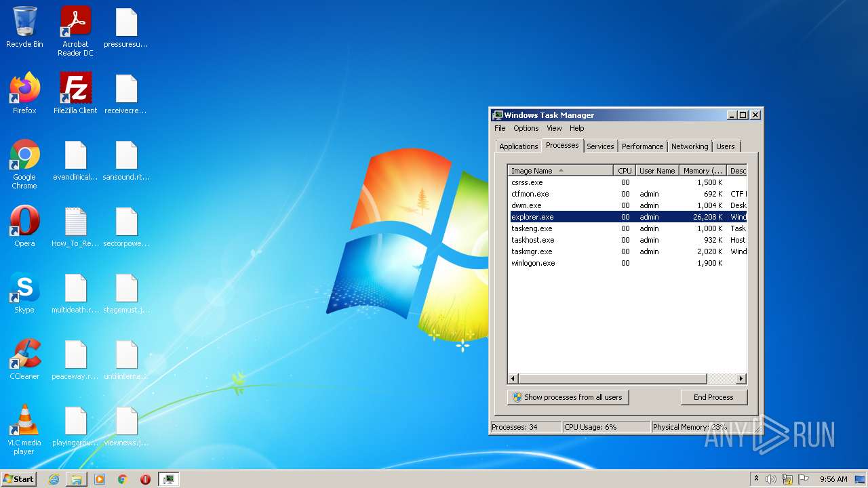Select the untilinterna... file icon
This screenshot has width=868, height=488.
coord(126,360)
